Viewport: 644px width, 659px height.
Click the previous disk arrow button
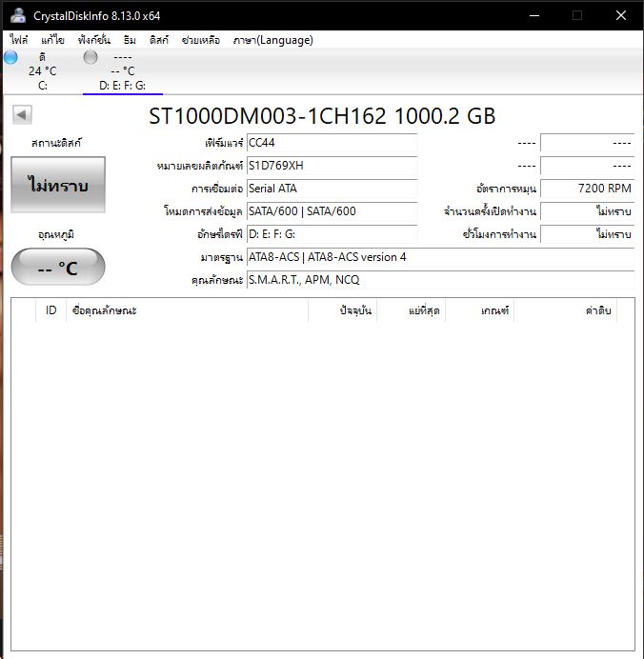pos(22,114)
